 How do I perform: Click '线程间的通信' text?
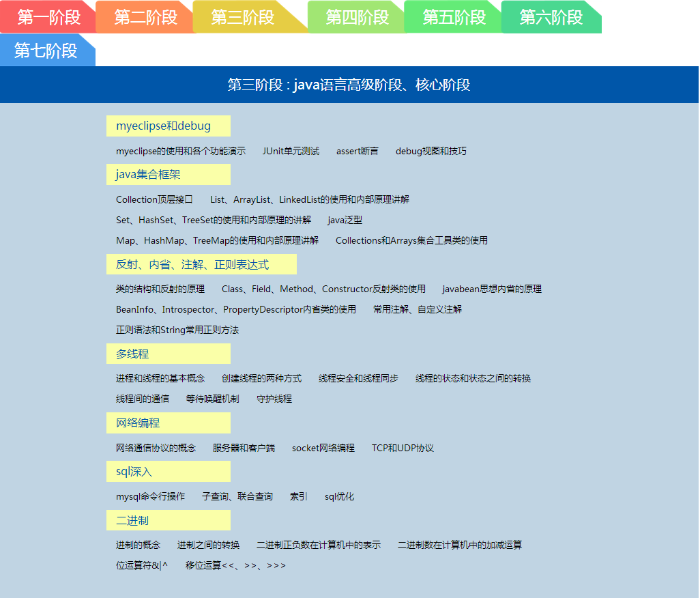coord(143,399)
